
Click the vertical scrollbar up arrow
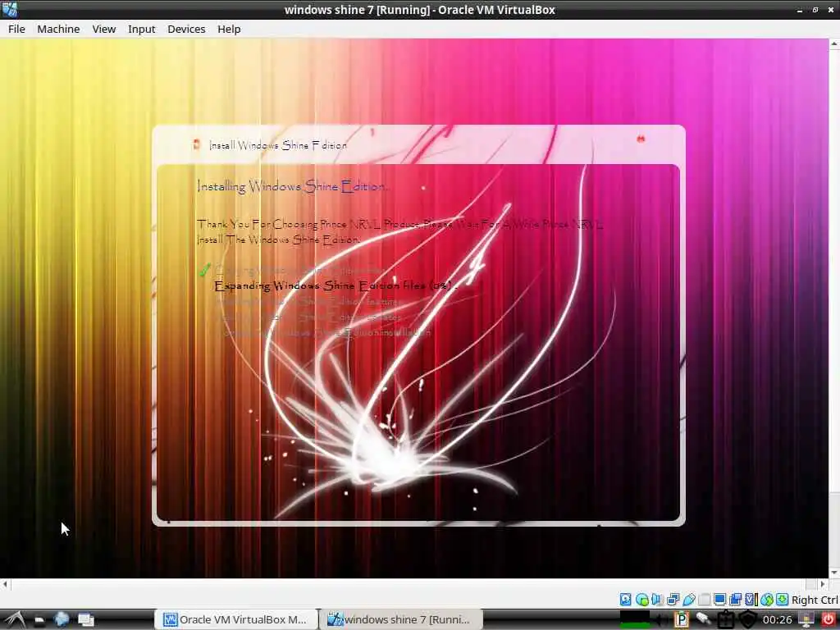(x=834, y=44)
